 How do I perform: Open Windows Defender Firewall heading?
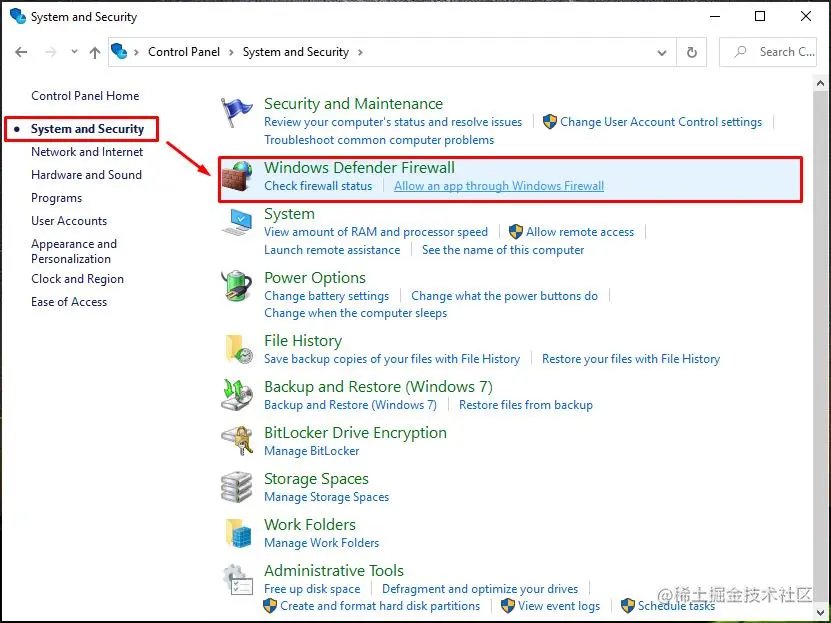pyautogui.click(x=359, y=168)
